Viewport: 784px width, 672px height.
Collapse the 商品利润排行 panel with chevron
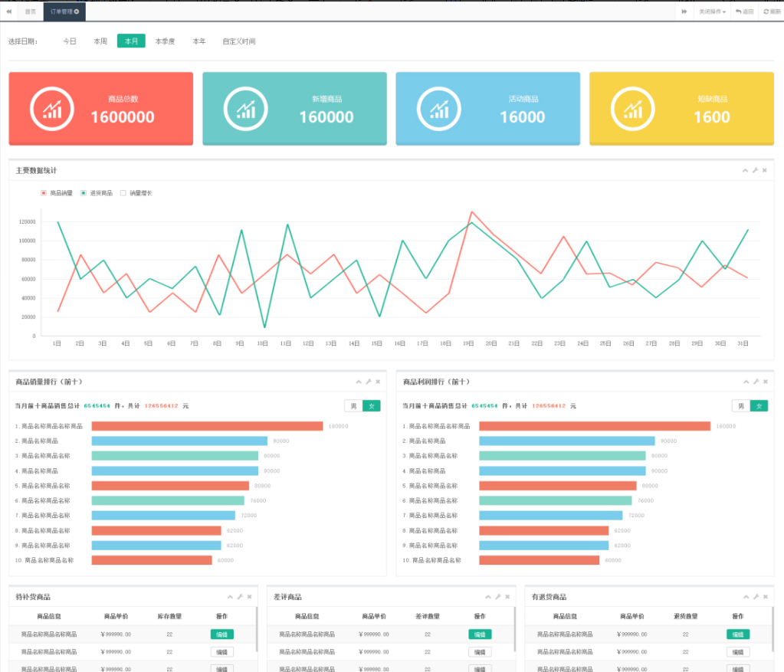745,382
